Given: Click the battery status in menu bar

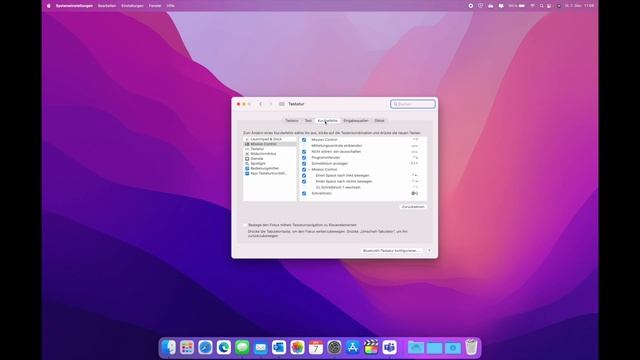Looking at the screenshot, I should (517, 6).
